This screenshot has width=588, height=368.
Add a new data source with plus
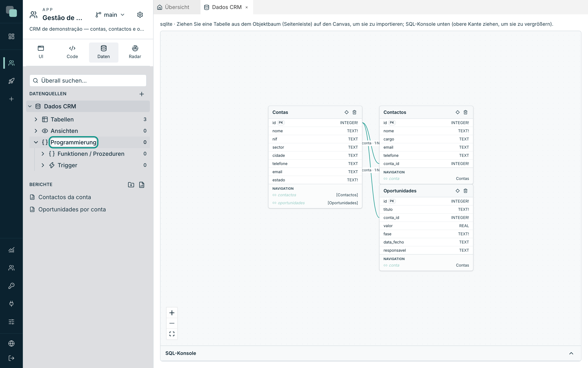point(142,94)
